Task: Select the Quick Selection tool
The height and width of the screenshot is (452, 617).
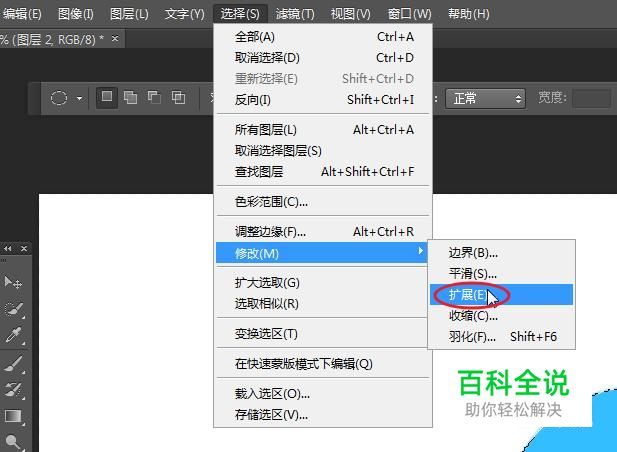Action: (x=13, y=309)
